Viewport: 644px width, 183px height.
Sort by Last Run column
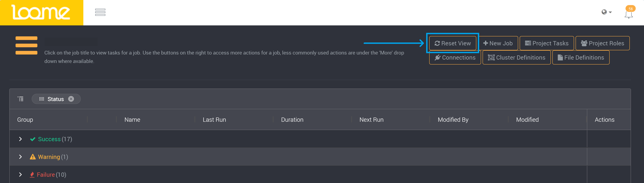tap(214, 120)
